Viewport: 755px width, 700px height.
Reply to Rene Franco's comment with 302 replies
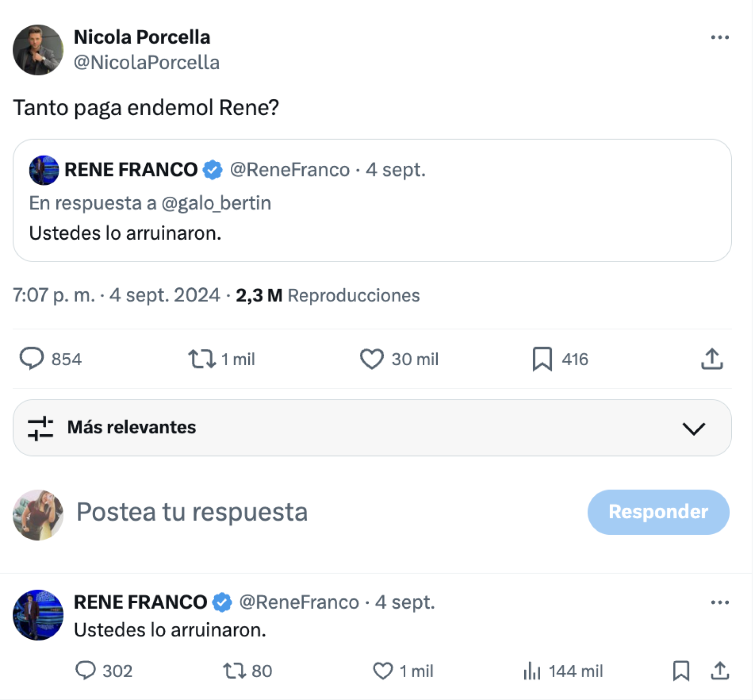coord(86,670)
